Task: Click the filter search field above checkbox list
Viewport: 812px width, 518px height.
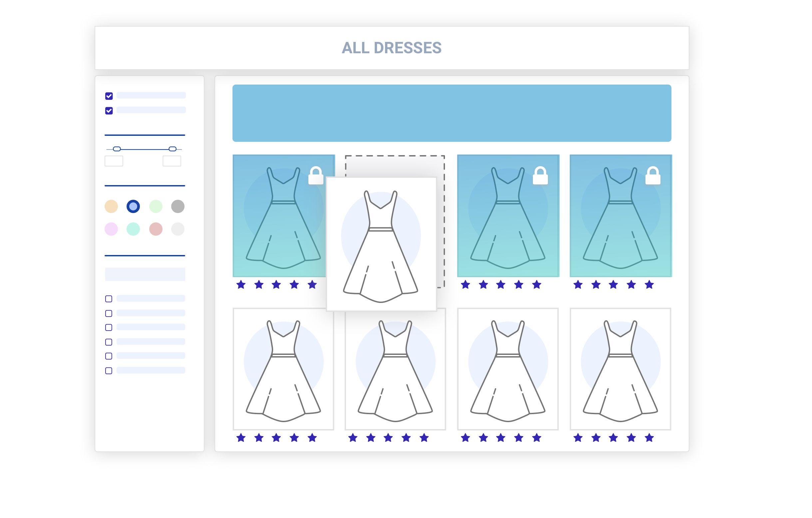Action: click(145, 274)
